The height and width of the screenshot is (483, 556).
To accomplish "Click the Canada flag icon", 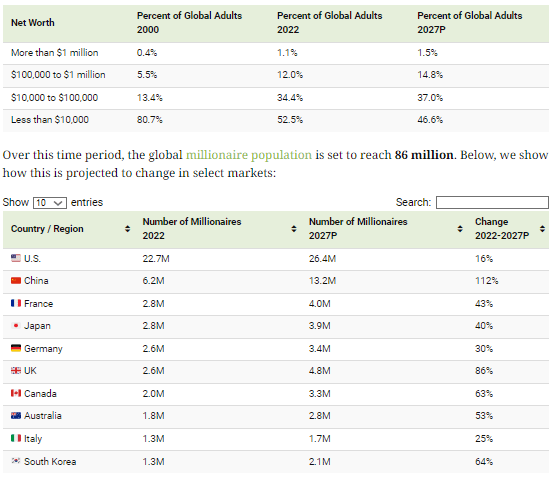I will pyautogui.click(x=16, y=393).
